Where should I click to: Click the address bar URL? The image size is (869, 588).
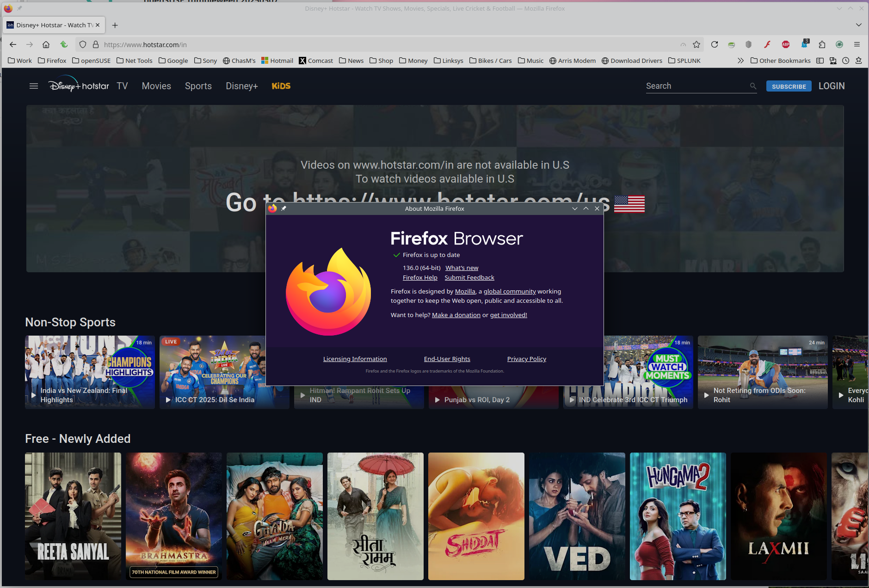point(145,44)
